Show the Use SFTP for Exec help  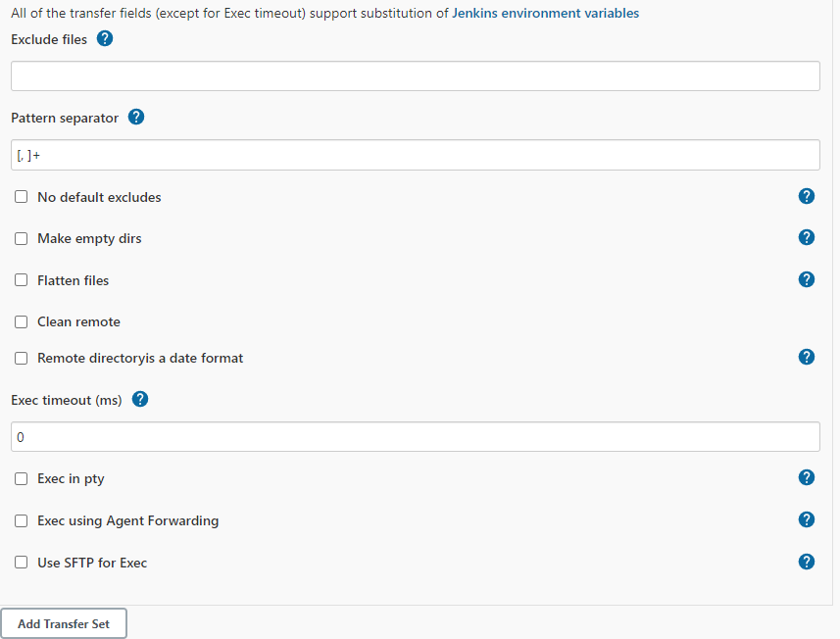point(806,562)
